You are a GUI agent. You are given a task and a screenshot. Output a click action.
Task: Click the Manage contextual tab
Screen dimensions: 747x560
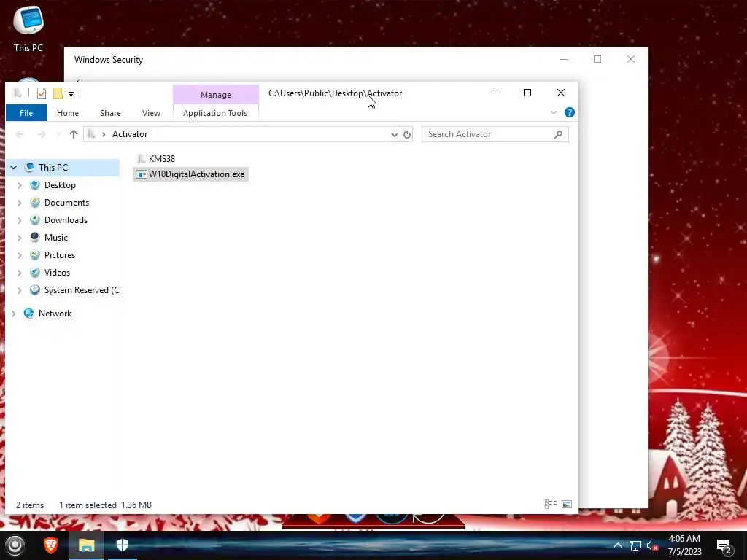[x=216, y=95]
